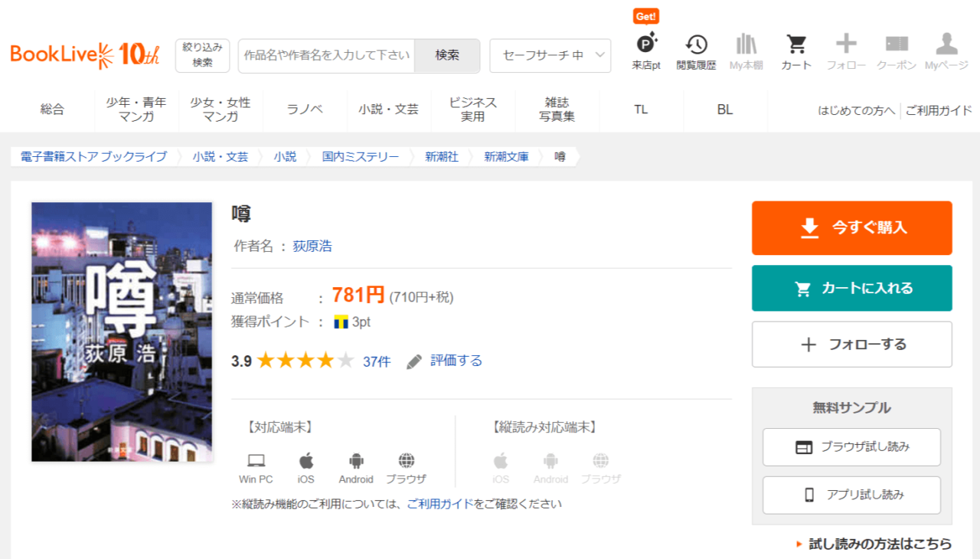Click the search text input field
Screen dimensions: 980x559
(x=326, y=56)
